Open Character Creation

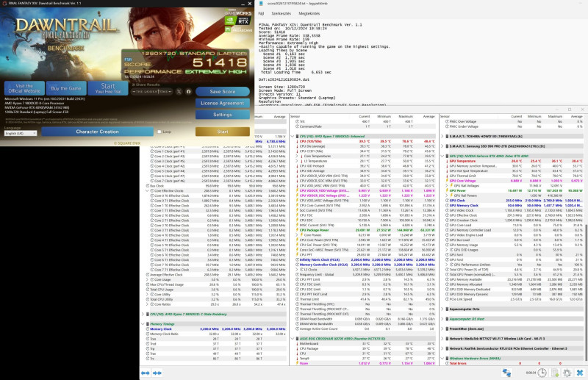(98, 132)
